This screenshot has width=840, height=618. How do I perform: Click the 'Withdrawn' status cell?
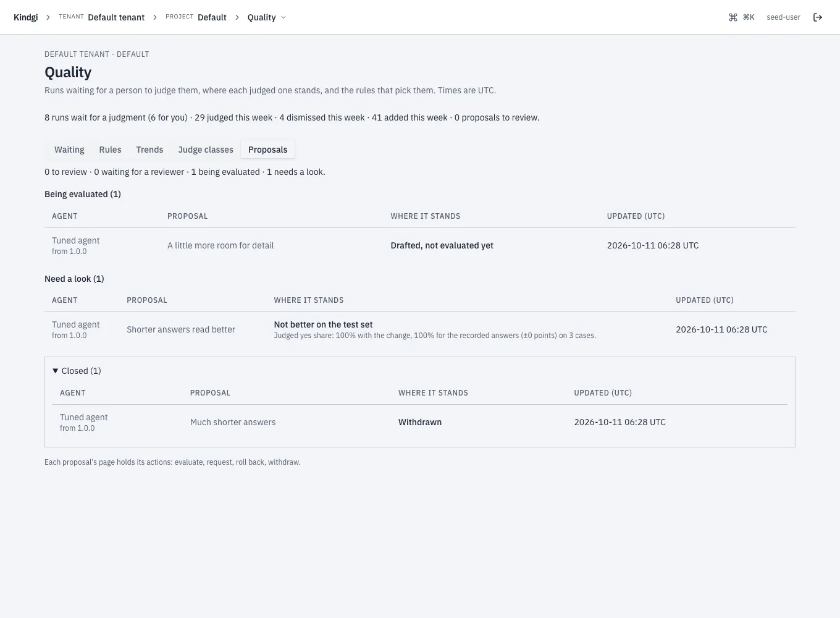click(420, 422)
